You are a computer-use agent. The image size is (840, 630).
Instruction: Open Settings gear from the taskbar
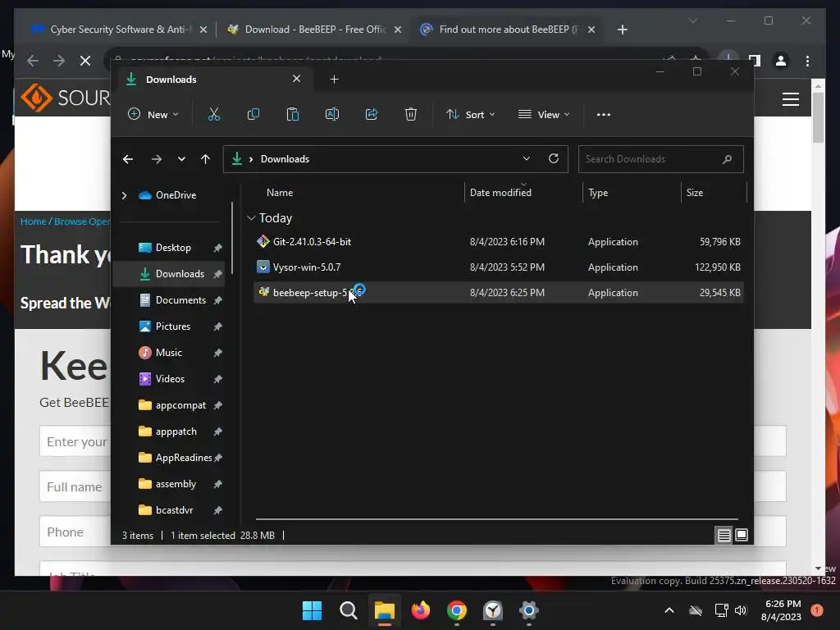pos(529,610)
